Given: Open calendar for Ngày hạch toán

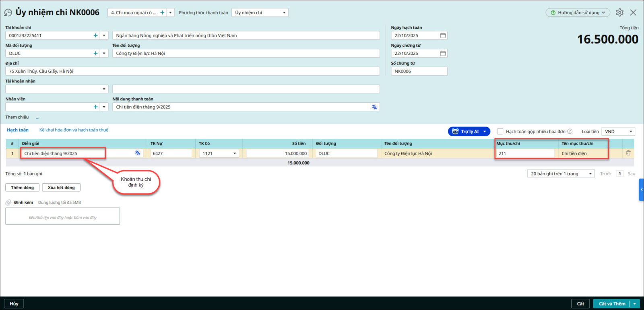Looking at the screenshot, I should tap(443, 35).
